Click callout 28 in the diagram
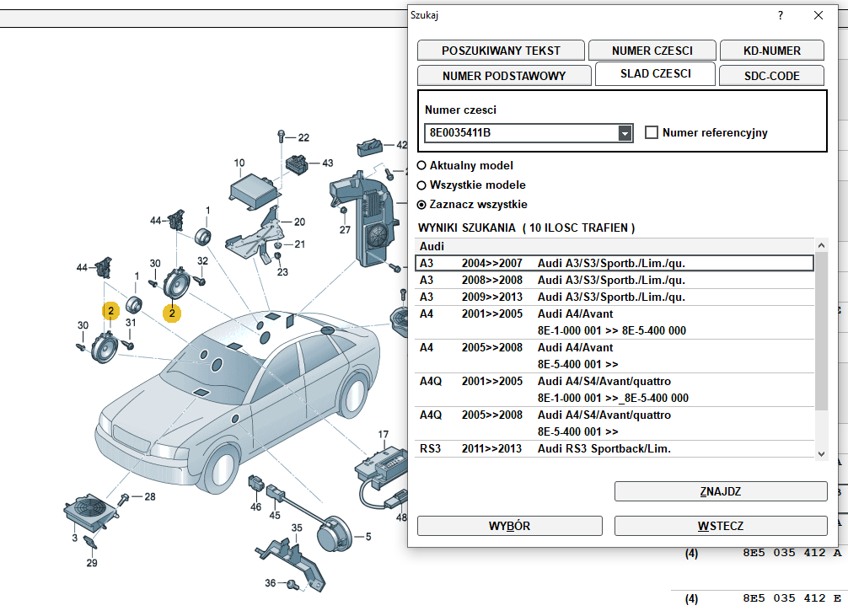Image resolution: width=848 pixels, height=616 pixels. pos(150,496)
